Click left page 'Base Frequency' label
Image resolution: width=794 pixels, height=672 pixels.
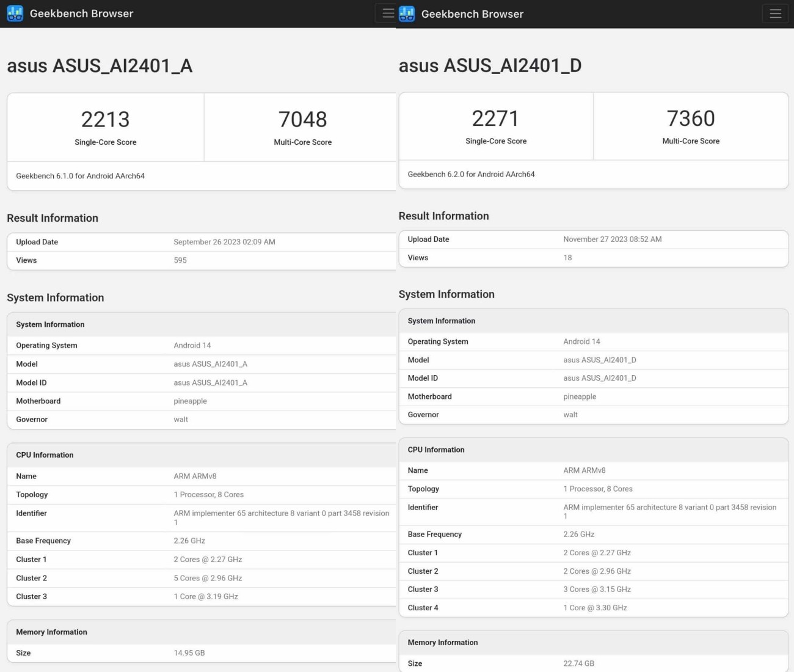click(x=43, y=541)
